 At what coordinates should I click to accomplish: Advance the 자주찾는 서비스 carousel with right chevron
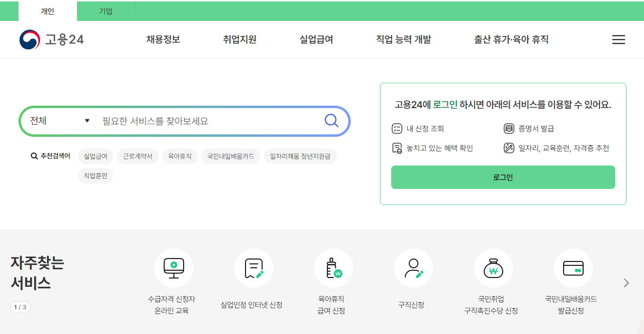pos(626,282)
